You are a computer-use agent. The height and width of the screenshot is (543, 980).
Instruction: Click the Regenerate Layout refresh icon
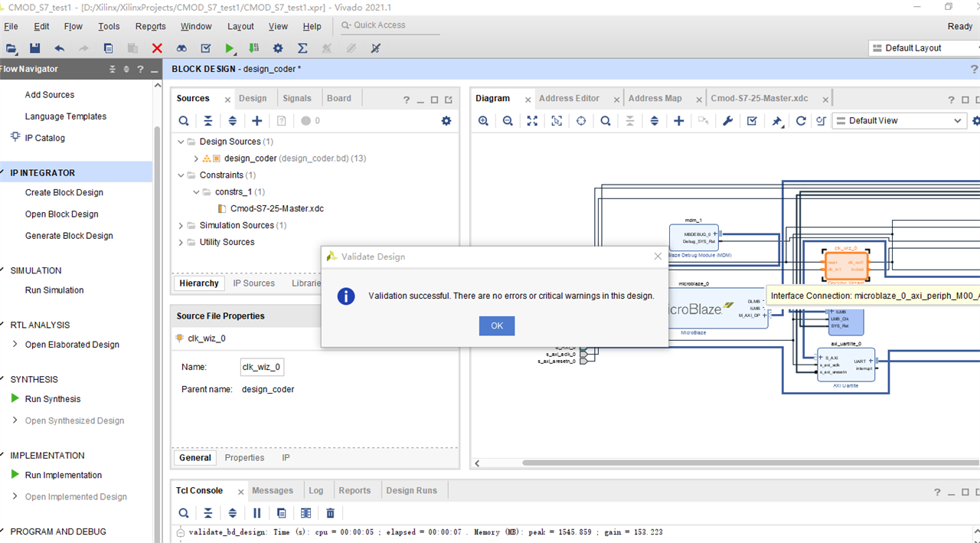[x=801, y=120]
